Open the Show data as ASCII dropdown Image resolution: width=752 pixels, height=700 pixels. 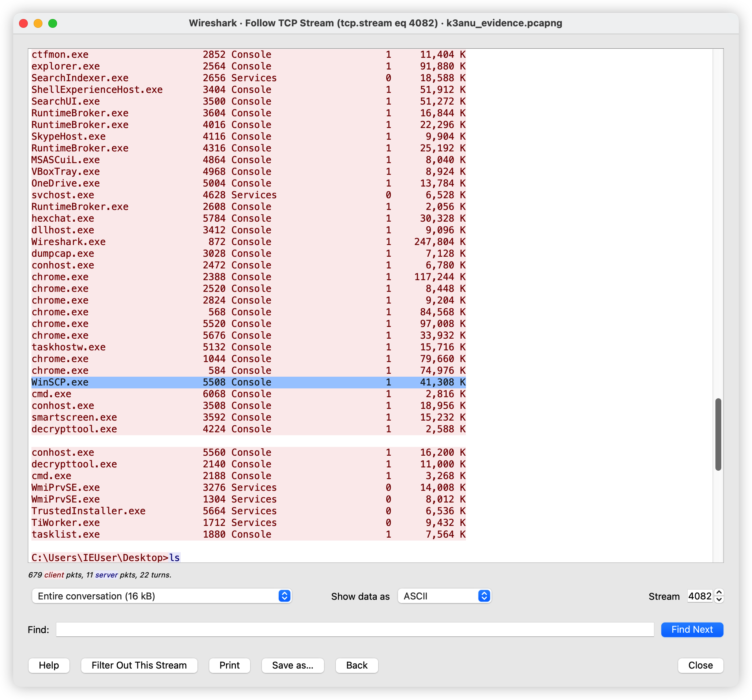pos(444,596)
